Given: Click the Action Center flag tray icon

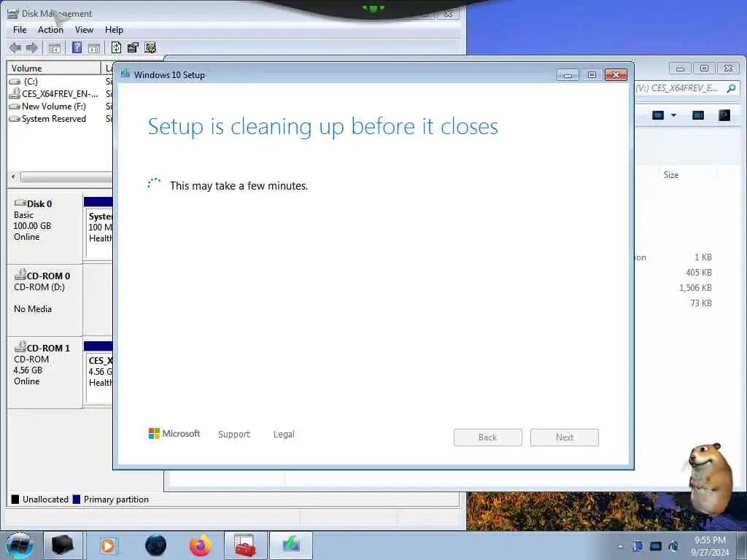Looking at the screenshot, I should point(638,546).
